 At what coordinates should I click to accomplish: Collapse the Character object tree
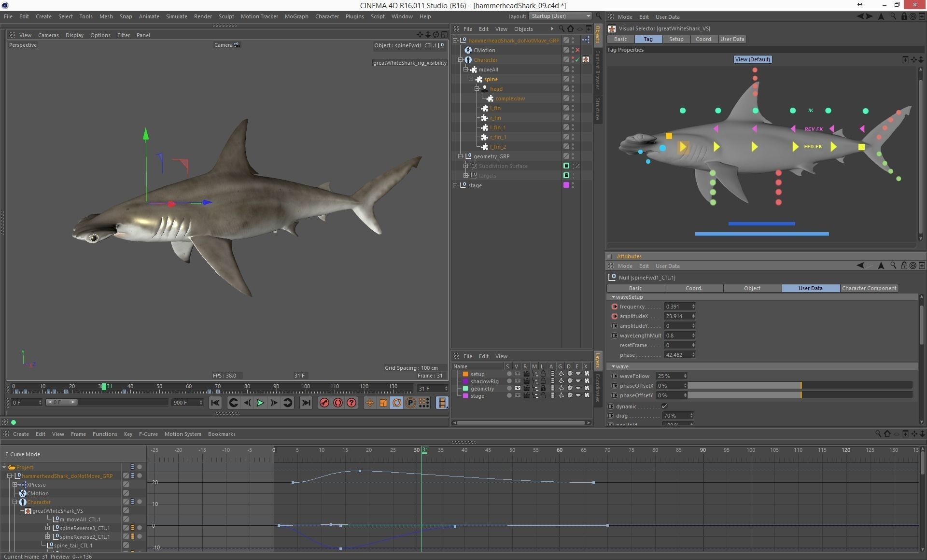tap(461, 60)
